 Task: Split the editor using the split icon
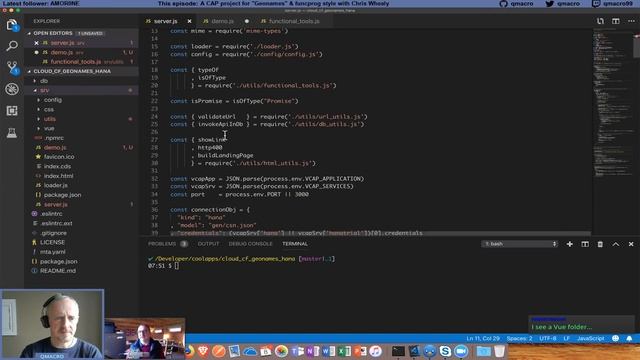click(616, 21)
